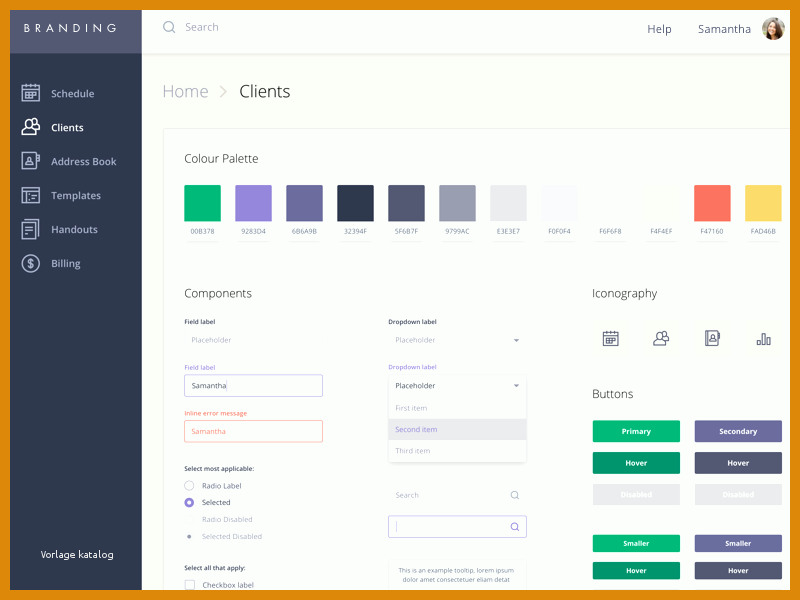This screenshot has width=800, height=600.
Task: Select the light purple 9283D4 swatch
Action: point(254,203)
